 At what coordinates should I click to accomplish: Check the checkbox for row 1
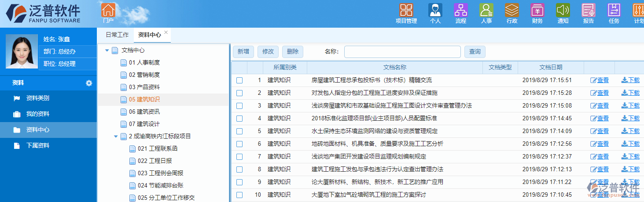coord(239,80)
